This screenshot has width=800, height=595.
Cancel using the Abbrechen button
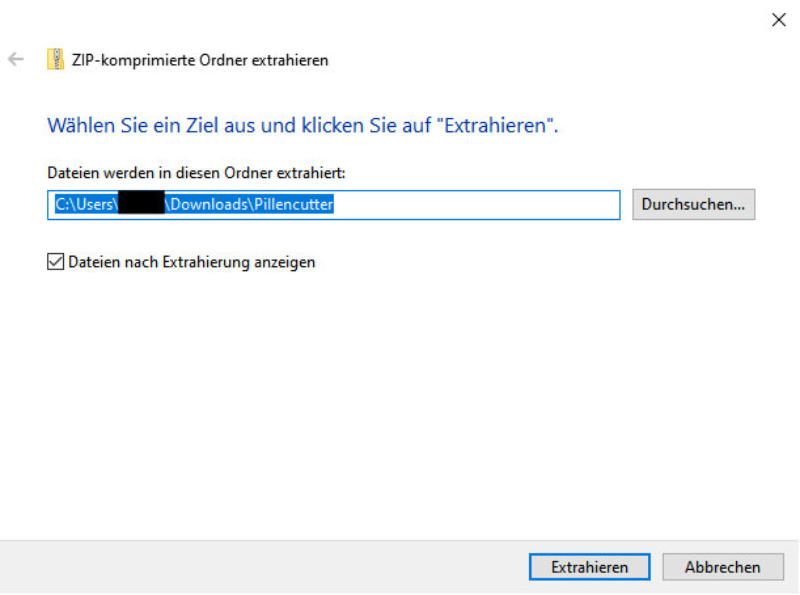point(722,566)
